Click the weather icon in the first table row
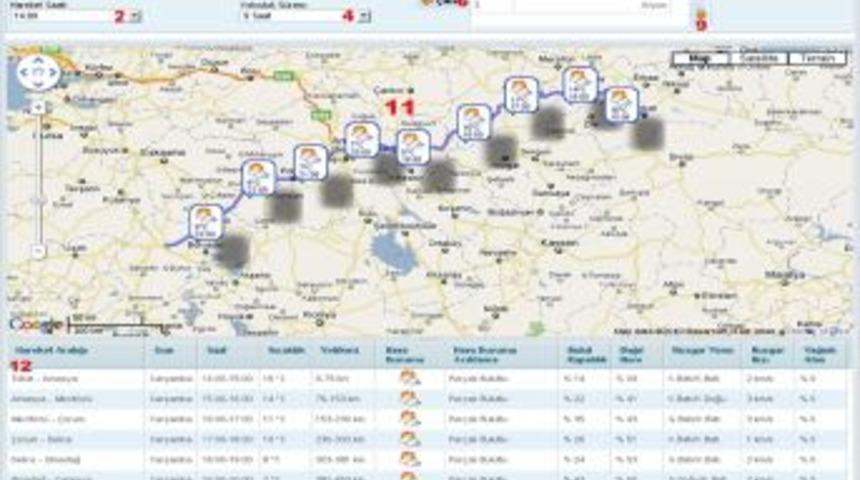Screen dimensions: 860x480 409,377
